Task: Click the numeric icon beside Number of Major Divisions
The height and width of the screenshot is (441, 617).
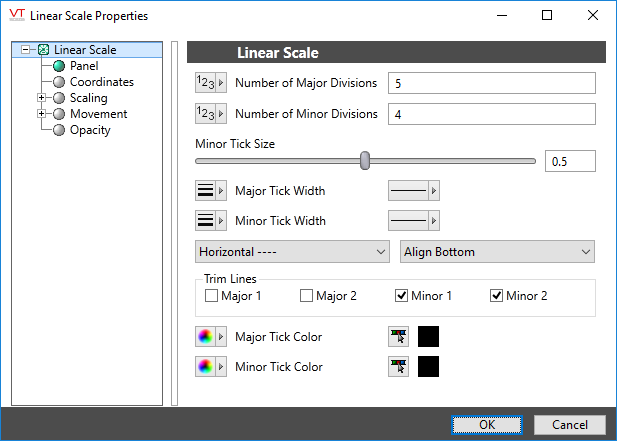Action: point(206,83)
